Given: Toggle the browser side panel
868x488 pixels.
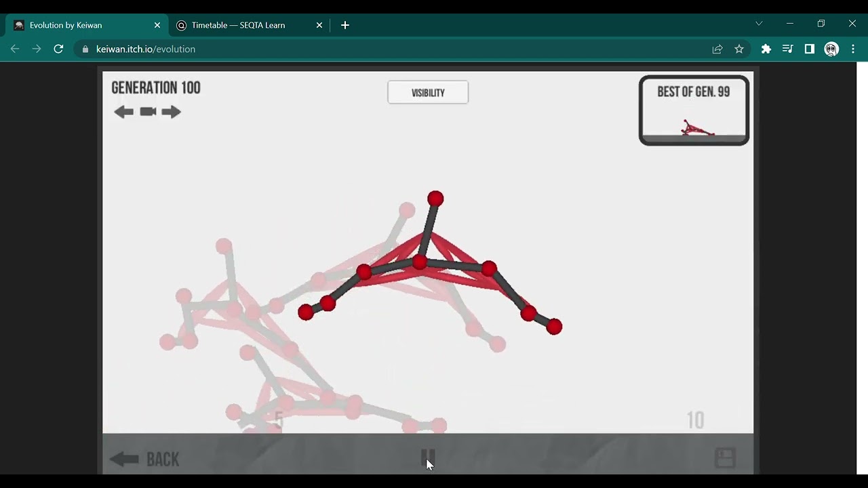Looking at the screenshot, I should pos(809,49).
